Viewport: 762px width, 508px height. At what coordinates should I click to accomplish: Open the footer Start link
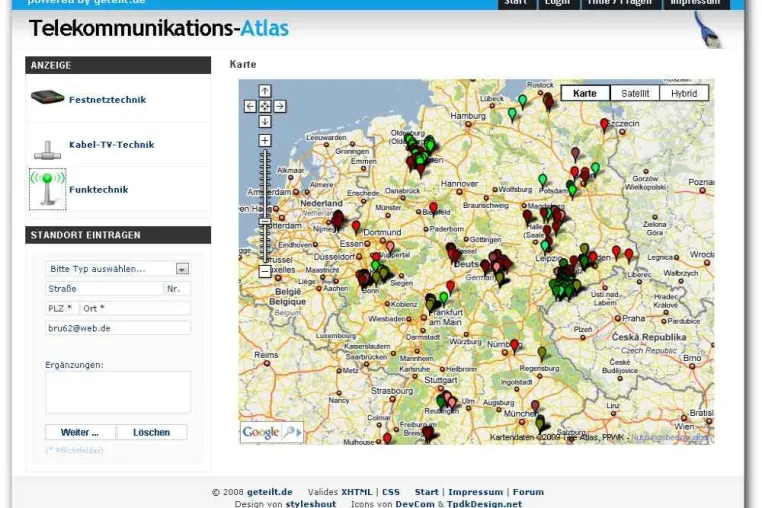(x=426, y=492)
